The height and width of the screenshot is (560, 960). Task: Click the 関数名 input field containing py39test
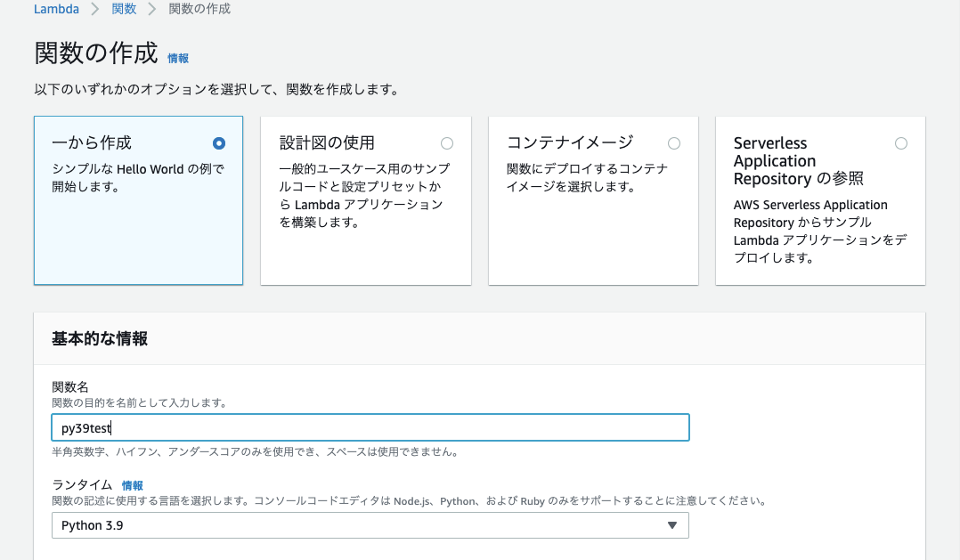click(x=370, y=427)
